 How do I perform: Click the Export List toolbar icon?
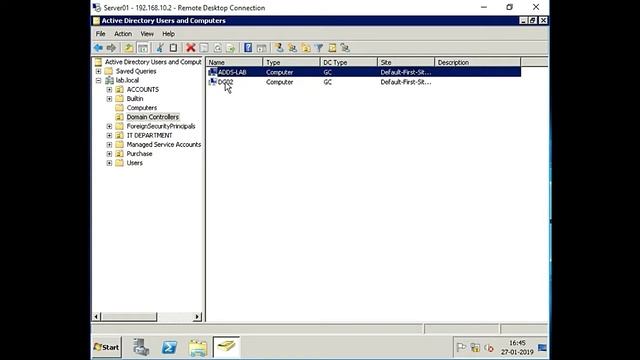pos(231,48)
